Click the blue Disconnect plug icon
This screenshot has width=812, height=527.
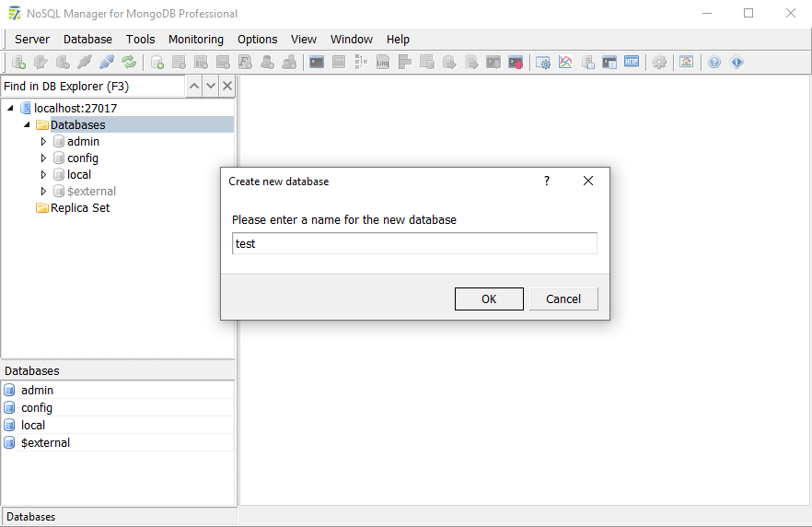pyautogui.click(x=107, y=63)
